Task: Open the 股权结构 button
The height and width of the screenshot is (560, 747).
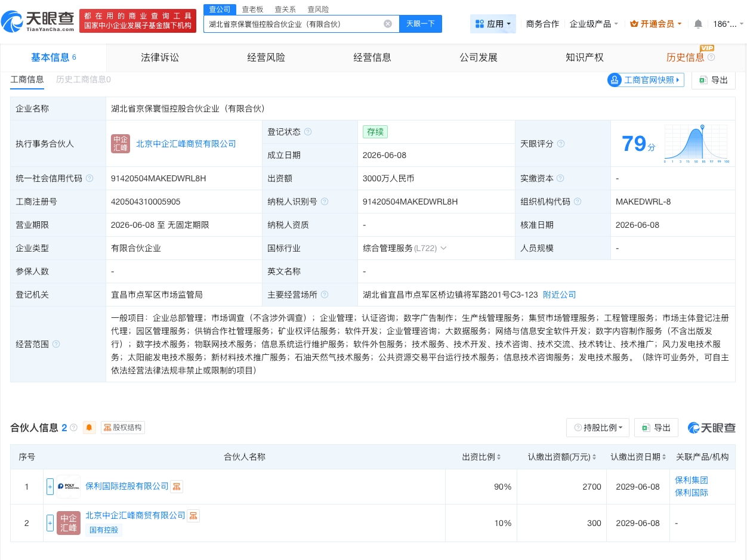Action: 123,428
